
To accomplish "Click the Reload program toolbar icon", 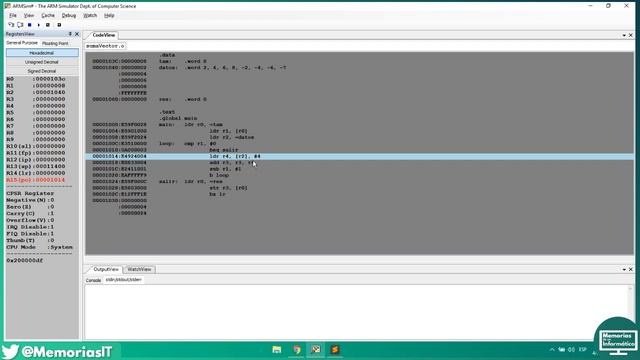I will (59, 25).
